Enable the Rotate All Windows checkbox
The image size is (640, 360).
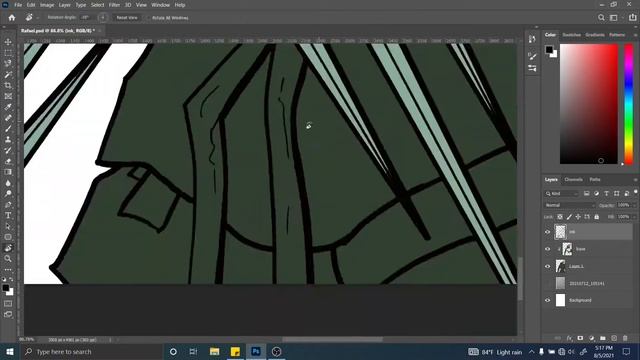click(x=147, y=18)
